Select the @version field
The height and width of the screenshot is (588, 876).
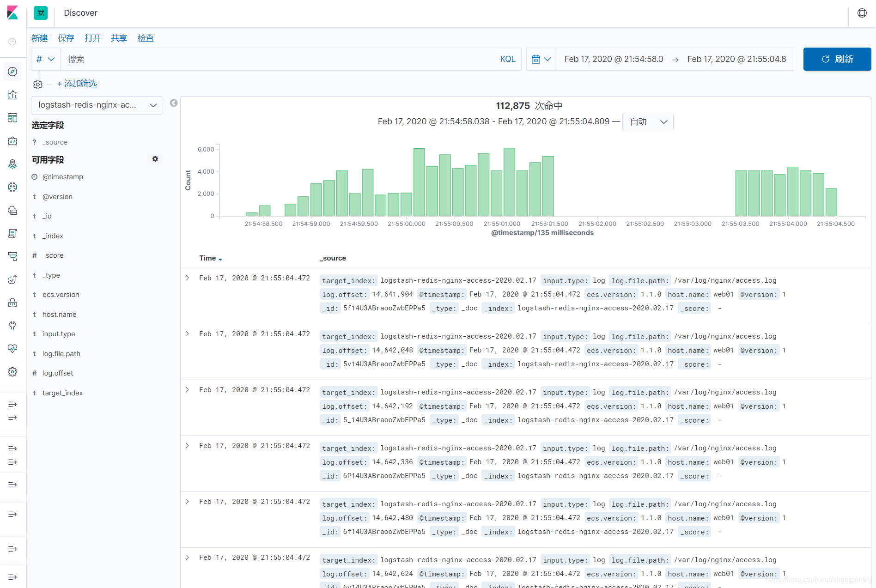click(57, 197)
